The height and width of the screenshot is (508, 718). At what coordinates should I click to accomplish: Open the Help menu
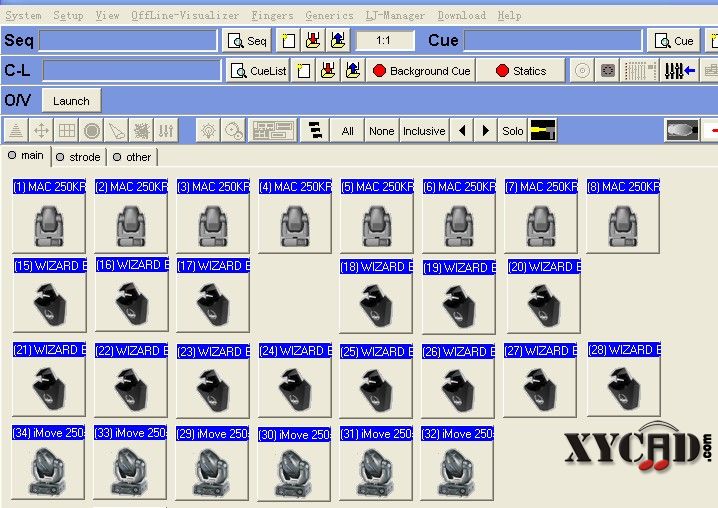pos(509,16)
